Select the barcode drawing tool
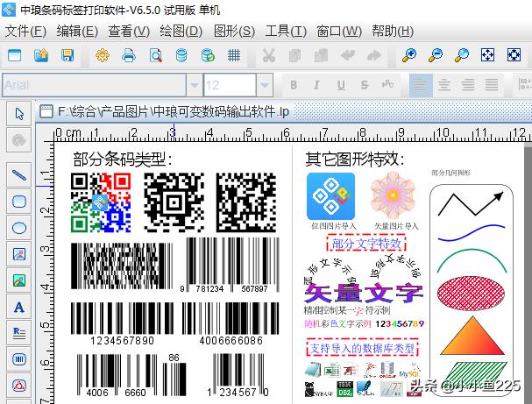 pos(19,359)
